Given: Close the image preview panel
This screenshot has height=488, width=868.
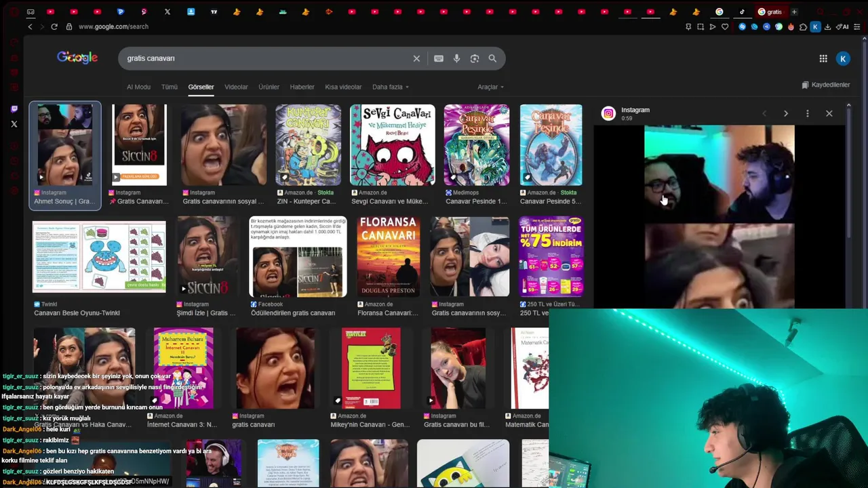Looking at the screenshot, I should [829, 113].
